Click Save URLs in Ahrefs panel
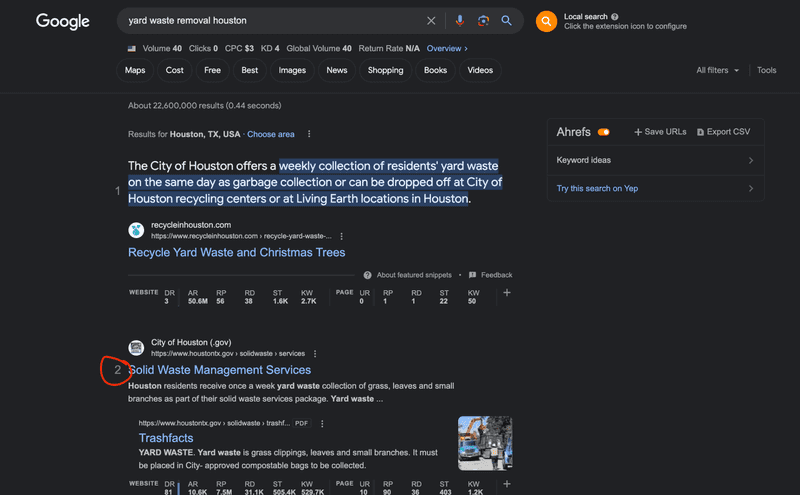This screenshot has width=800, height=495. pyautogui.click(x=660, y=132)
